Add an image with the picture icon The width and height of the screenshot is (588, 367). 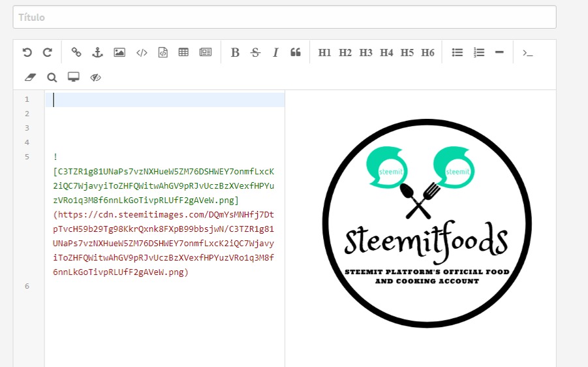(119, 52)
